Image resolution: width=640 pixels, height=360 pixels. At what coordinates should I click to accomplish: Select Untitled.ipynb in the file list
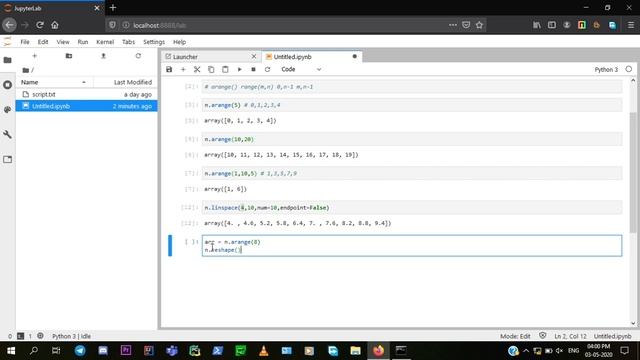[x=86, y=106]
